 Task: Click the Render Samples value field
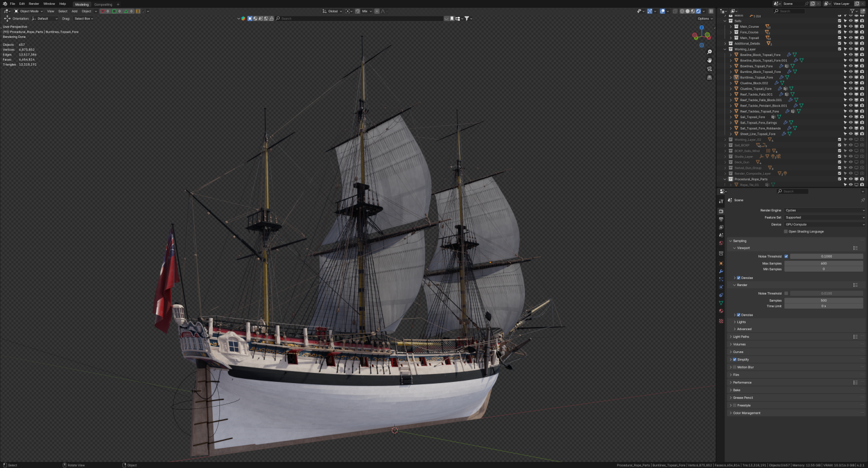[823, 300]
